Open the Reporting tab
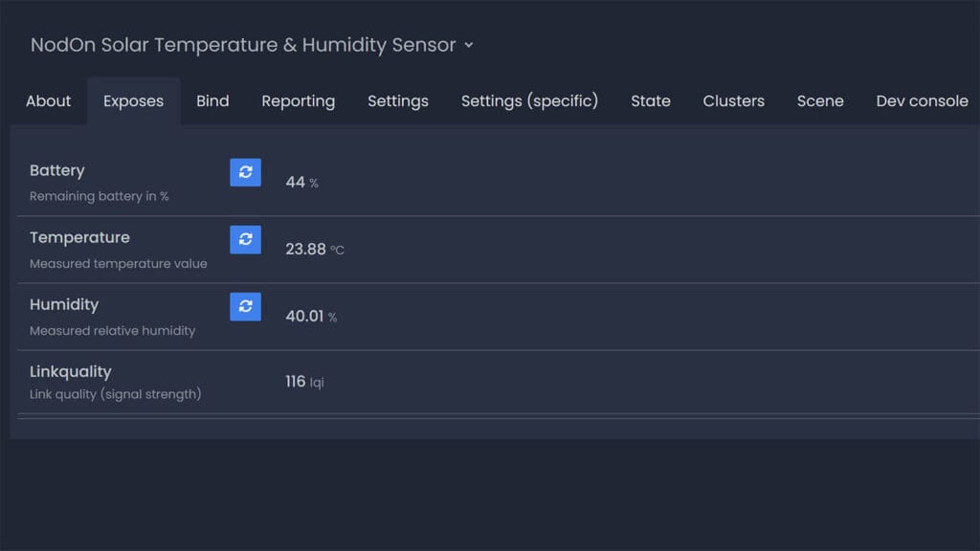The image size is (980, 551). (x=298, y=100)
